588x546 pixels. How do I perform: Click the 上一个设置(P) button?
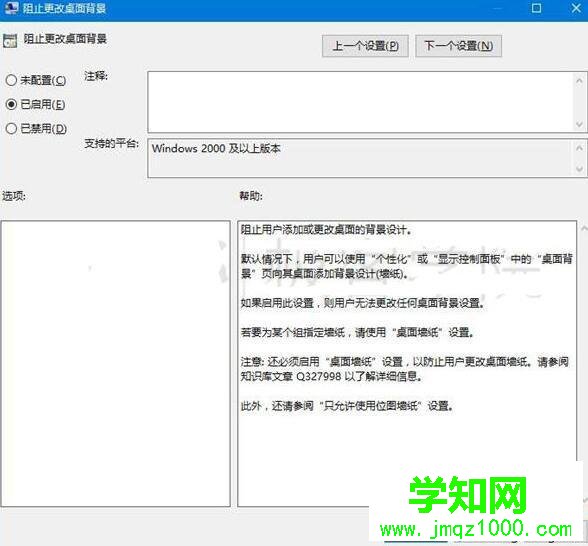click(x=365, y=46)
